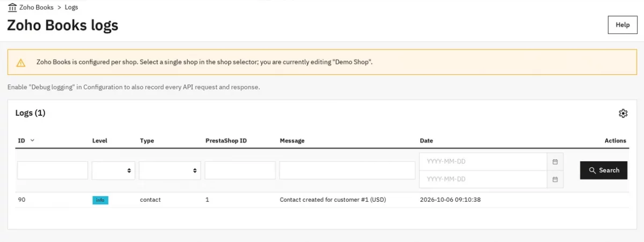644x242 pixels.
Task: Click the Actions column header
Action: [x=615, y=140]
